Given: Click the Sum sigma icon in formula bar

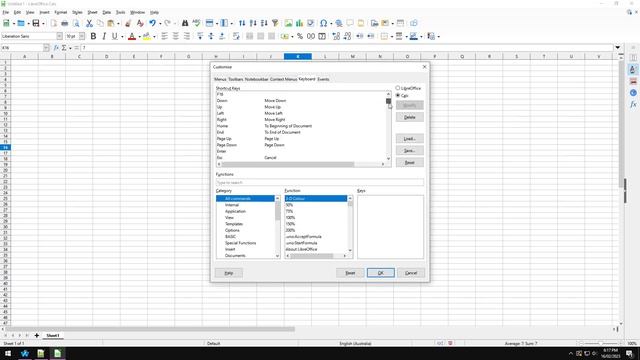Looking at the screenshot, I should coord(64,48).
